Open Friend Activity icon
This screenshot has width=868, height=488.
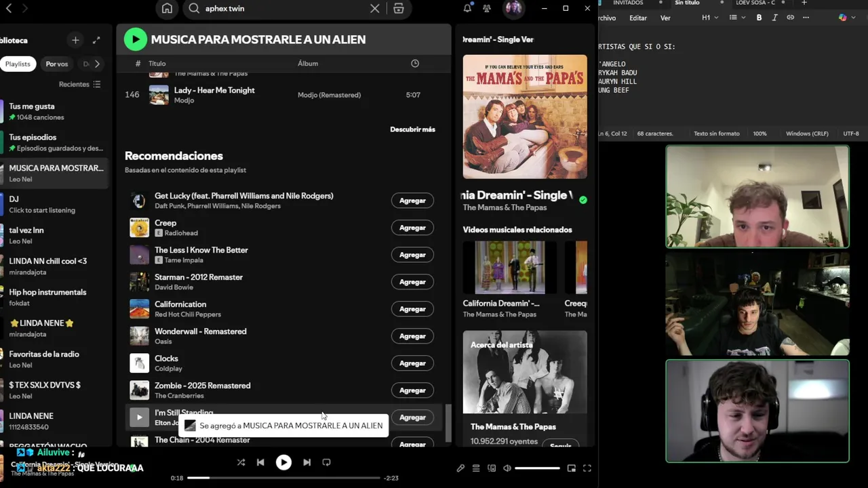click(x=487, y=8)
